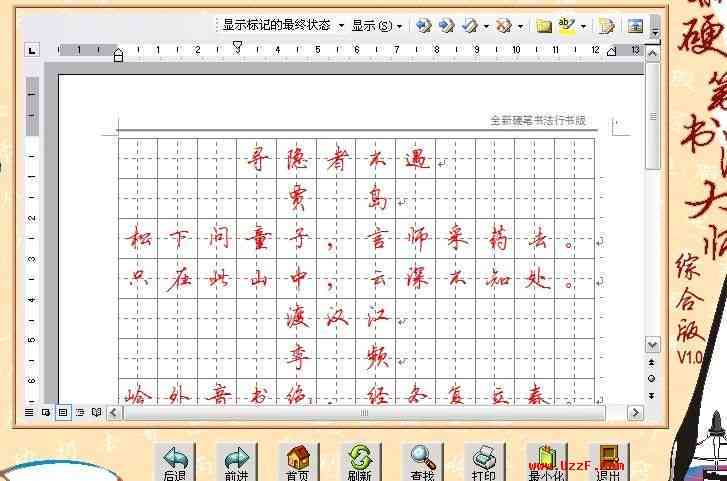Click the left indent marker on ruler
The image size is (727, 481).
click(119, 56)
